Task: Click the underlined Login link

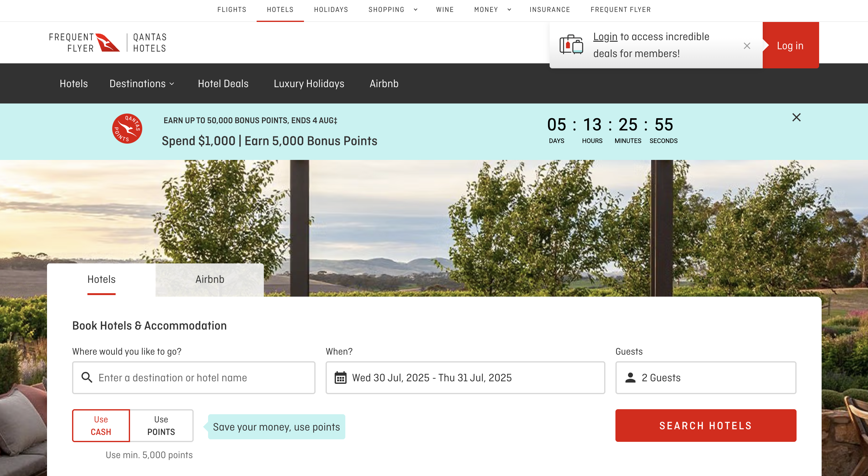Action: click(x=605, y=36)
